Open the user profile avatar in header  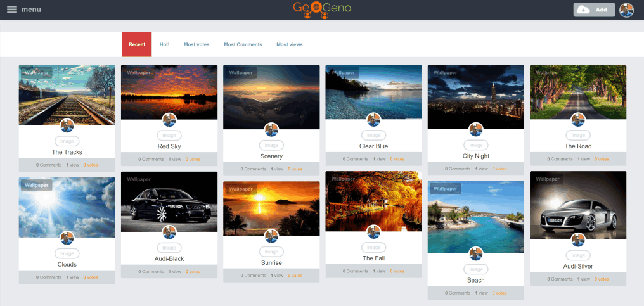(626, 10)
